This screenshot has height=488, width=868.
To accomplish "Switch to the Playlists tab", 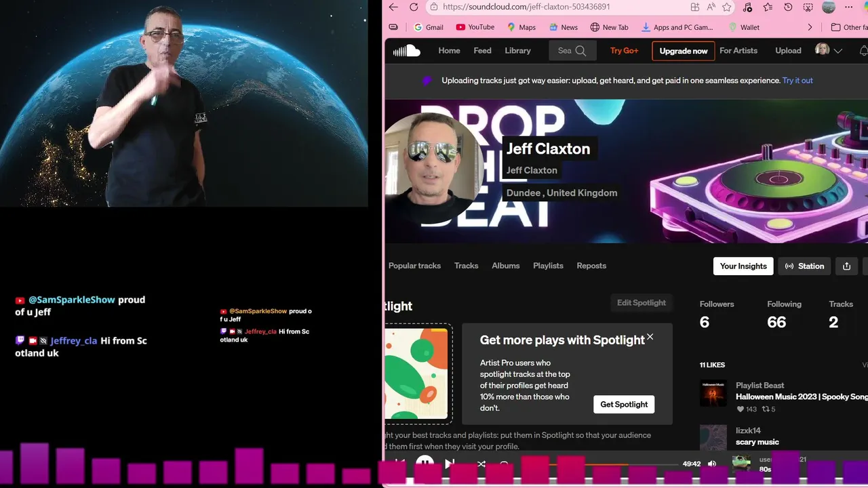I will point(548,266).
